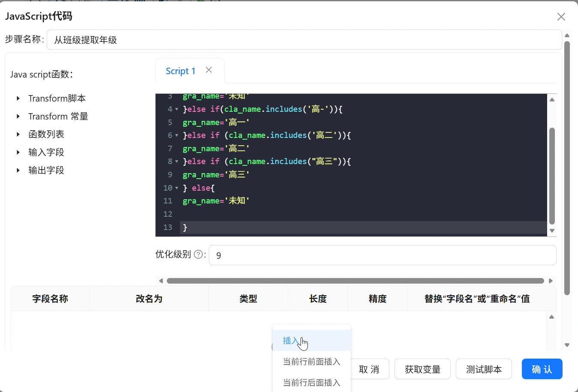Click the code editor vertical scrollbar thumb
The width and height of the screenshot is (578, 392).
tap(552, 176)
